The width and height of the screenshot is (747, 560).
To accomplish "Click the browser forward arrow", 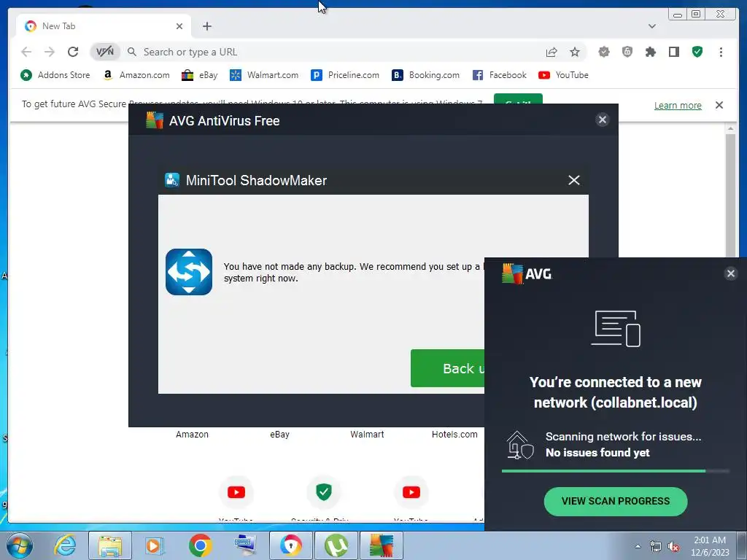I will [50, 52].
